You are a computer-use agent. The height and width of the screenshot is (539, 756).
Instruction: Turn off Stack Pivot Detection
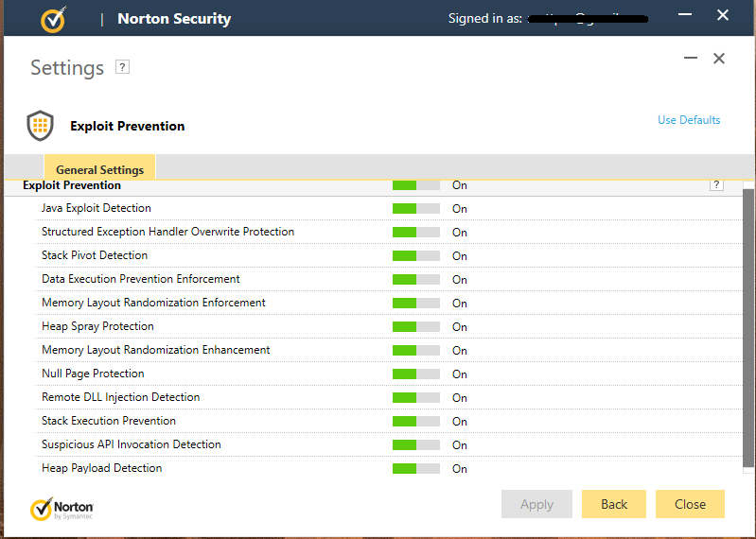(416, 255)
